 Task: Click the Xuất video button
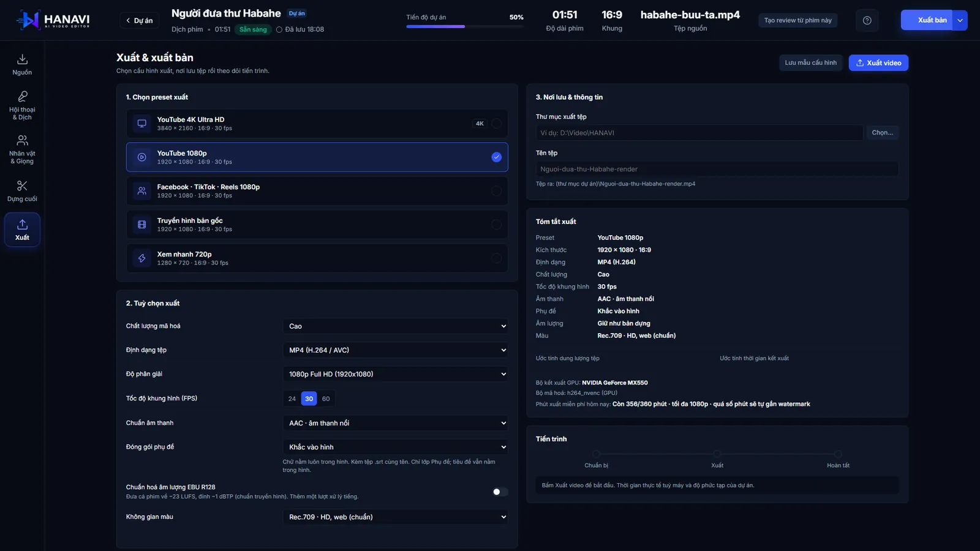point(878,63)
